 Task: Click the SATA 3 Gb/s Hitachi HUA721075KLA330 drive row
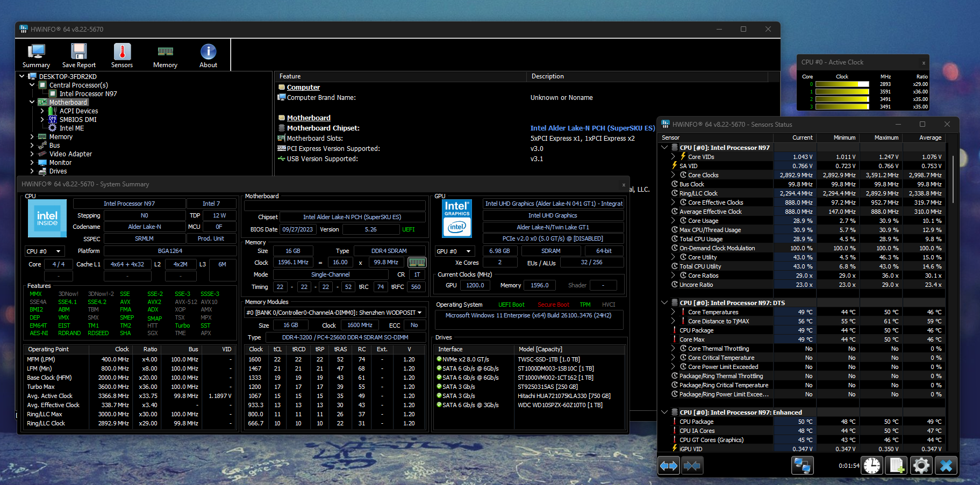tap(528, 396)
